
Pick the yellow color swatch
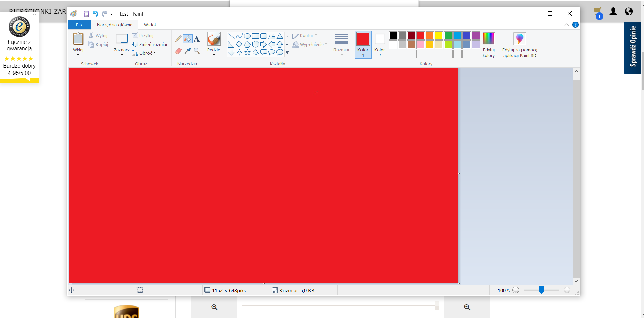[439, 36]
